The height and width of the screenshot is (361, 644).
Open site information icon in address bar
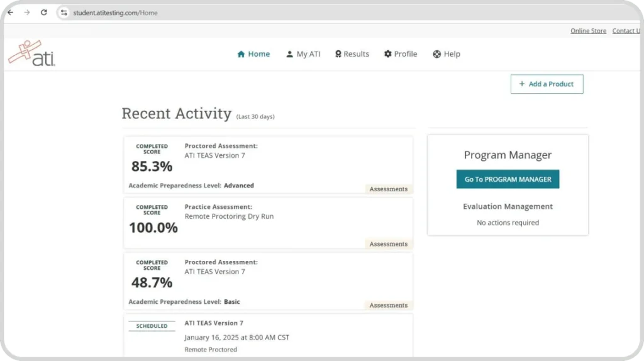click(x=64, y=13)
